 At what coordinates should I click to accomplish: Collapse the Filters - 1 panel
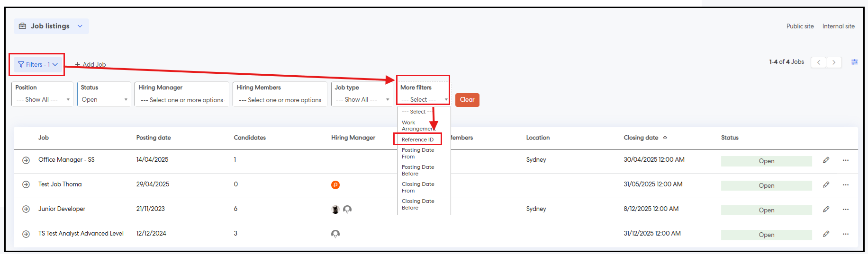[x=38, y=64]
